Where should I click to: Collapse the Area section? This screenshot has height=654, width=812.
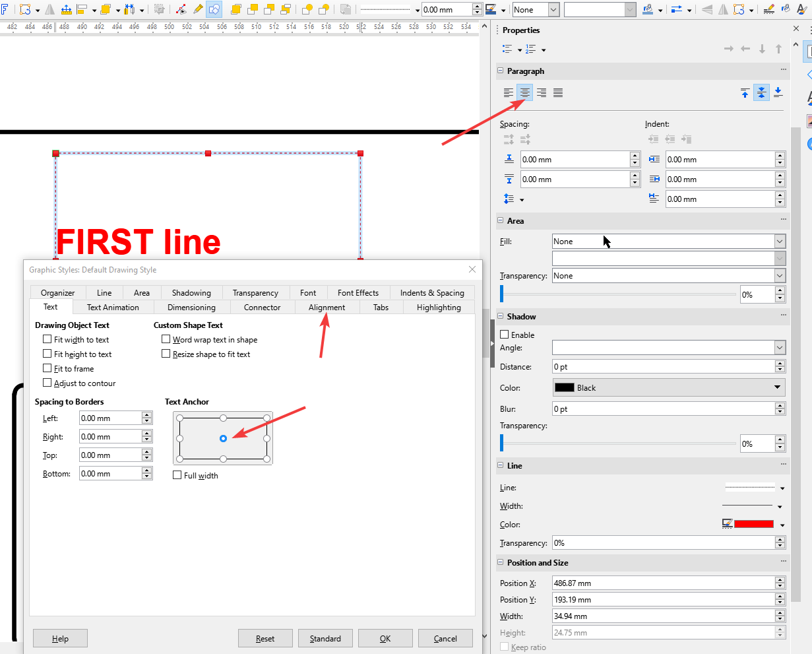500,220
